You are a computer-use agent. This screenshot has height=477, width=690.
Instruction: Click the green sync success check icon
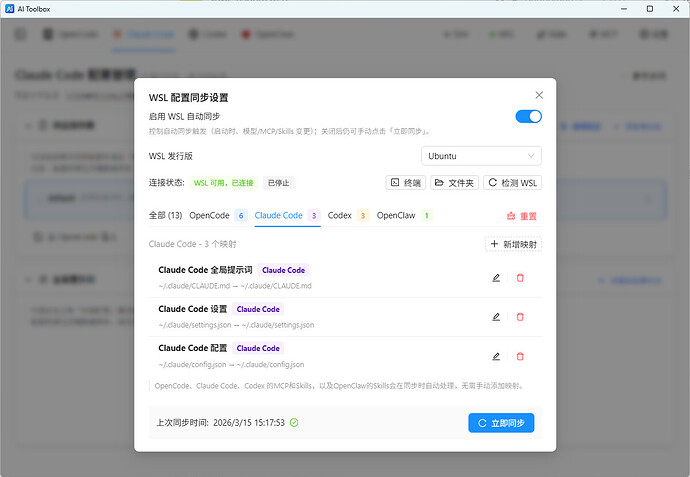(294, 423)
